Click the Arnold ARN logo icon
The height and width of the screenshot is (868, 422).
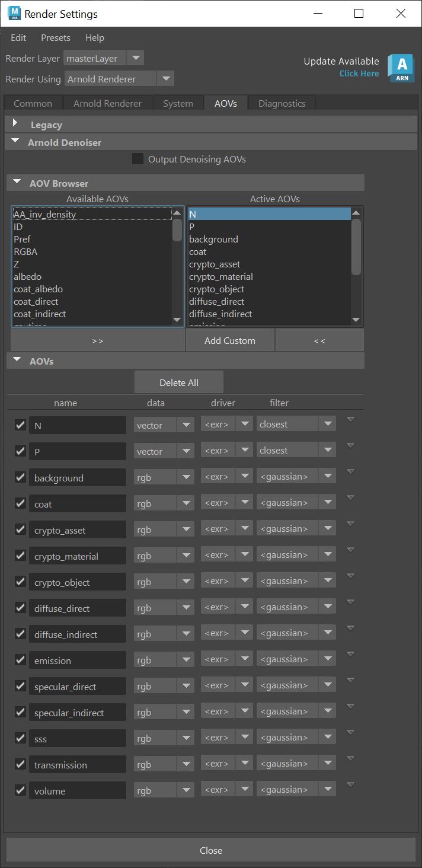click(401, 67)
